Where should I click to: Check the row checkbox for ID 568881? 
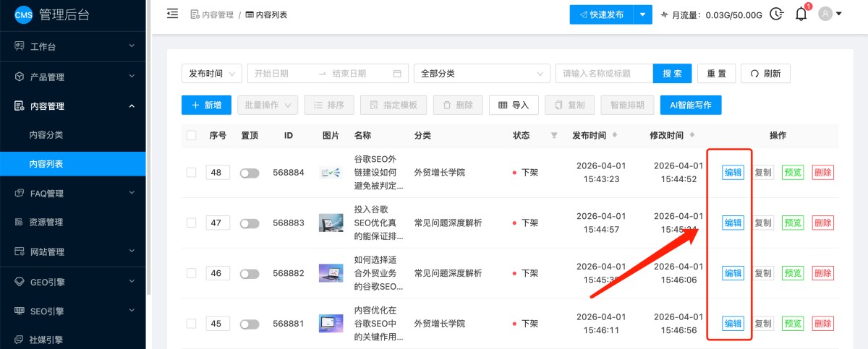[x=191, y=324]
